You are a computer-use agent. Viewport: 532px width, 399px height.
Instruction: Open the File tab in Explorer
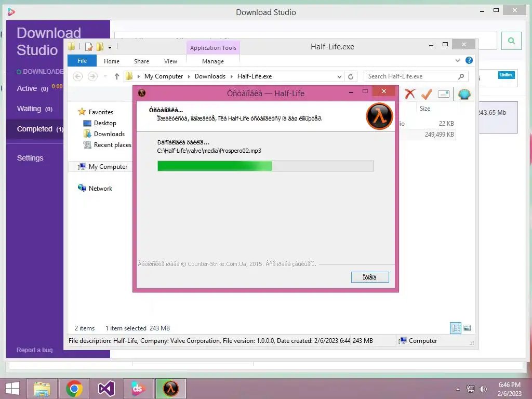click(82, 61)
